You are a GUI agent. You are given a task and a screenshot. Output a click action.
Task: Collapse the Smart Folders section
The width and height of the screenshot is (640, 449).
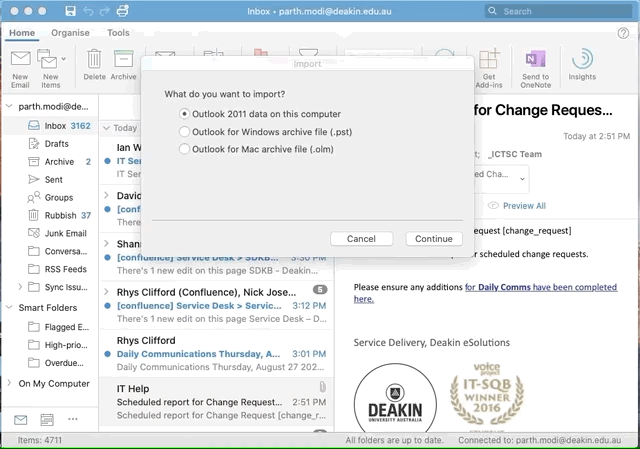pyautogui.click(x=9, y=307)
